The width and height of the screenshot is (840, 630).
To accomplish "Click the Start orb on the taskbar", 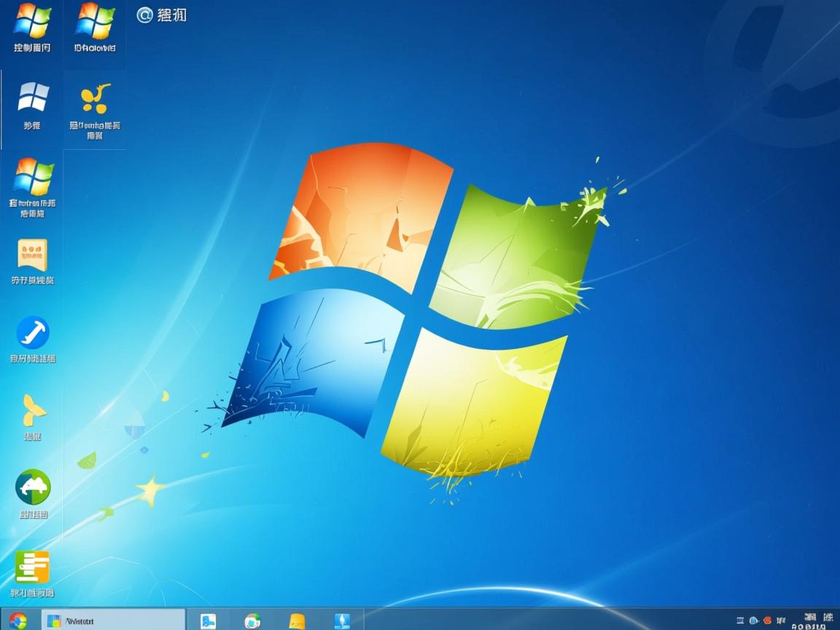I will click(17, 621).
